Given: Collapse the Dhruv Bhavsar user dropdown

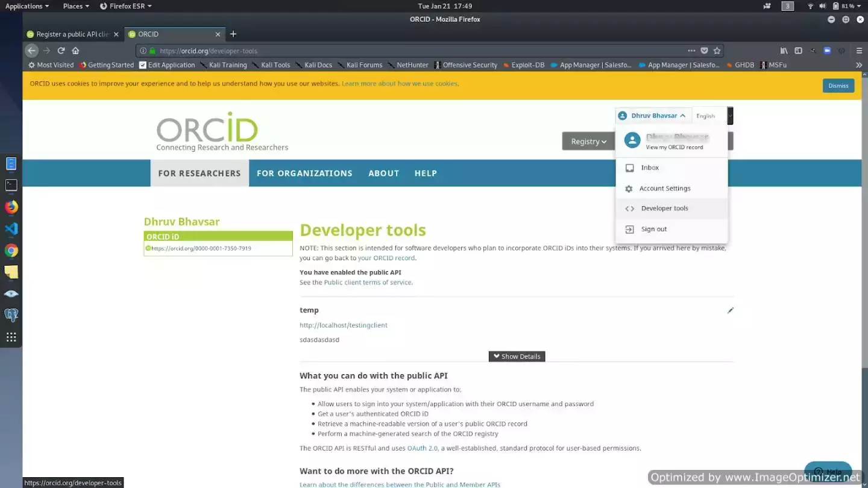Looking at the screenshot, I should pyautogui.click(x=653, y=116).
